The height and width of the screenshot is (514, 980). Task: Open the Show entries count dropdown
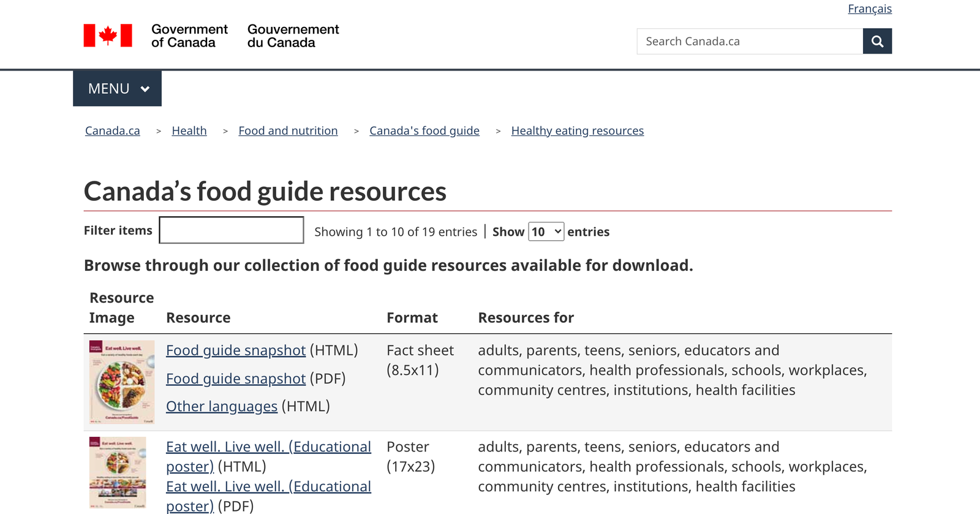pos(546,232)
